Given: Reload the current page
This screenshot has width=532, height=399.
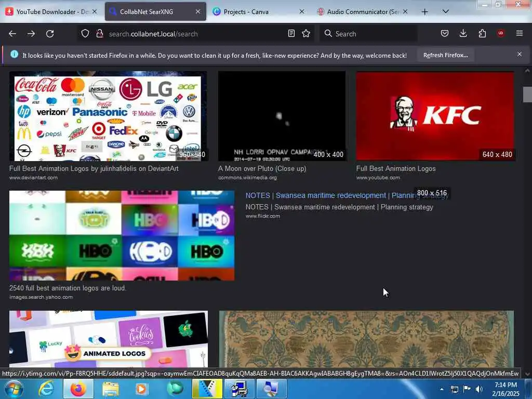Looking at the screenshot, I should click(50, 34).
